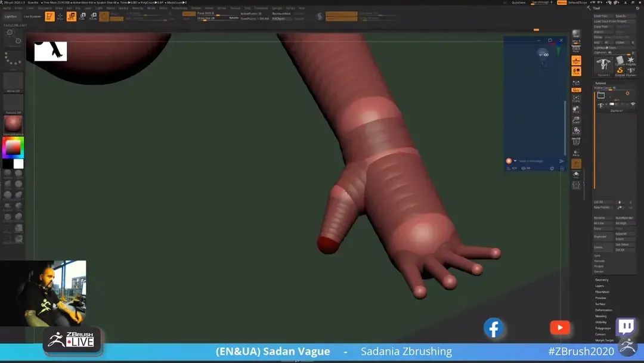The width and height of the screenshot is (644, 363).
Task: Expand the Geometry section
Action: pyautogui.click(x=602, y=280)
